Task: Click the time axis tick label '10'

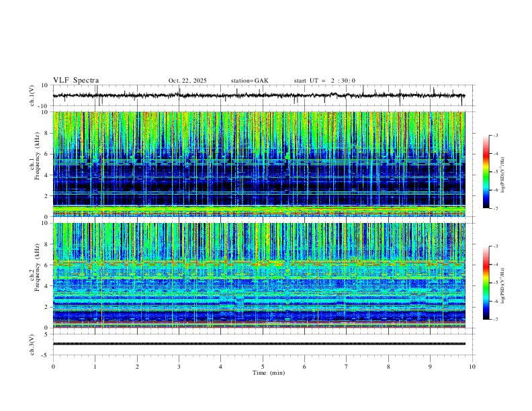Action: coord(472,367)
